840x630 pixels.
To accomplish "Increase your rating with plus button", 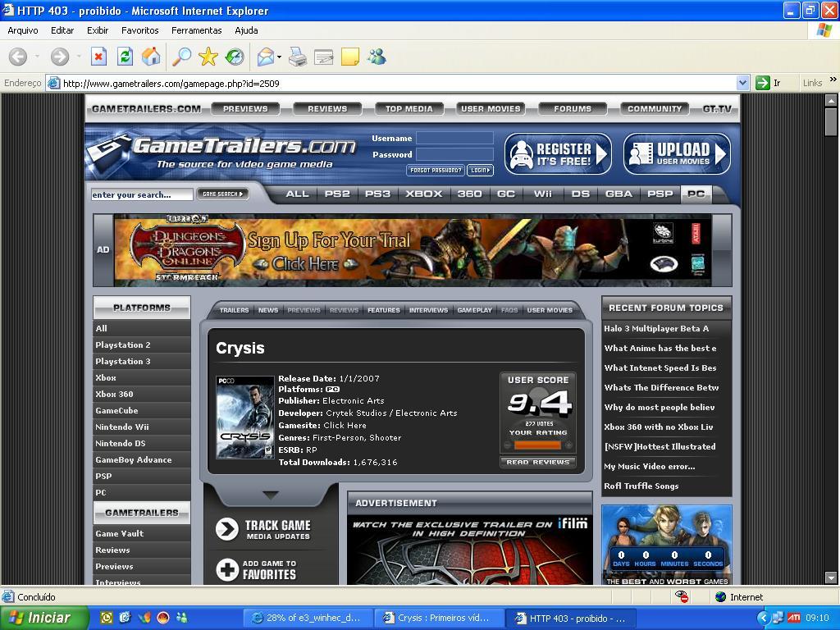I will coord(568,445).
